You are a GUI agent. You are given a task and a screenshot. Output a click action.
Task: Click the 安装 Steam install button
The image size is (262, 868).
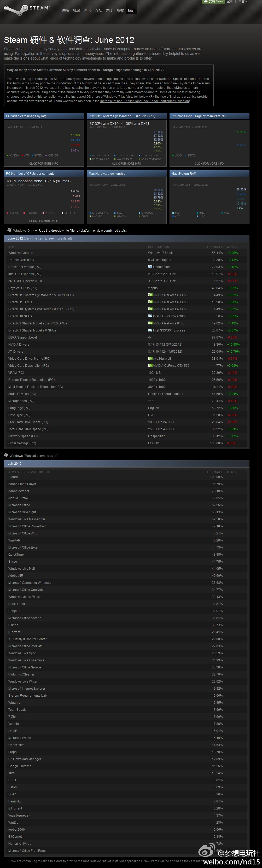click(x=213, y=2)
